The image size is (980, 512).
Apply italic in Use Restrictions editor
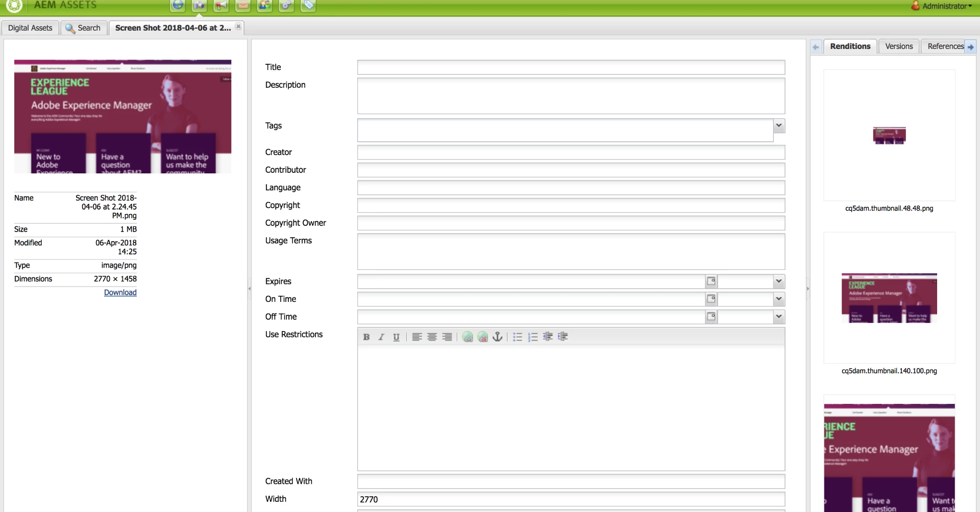[381, 337]
